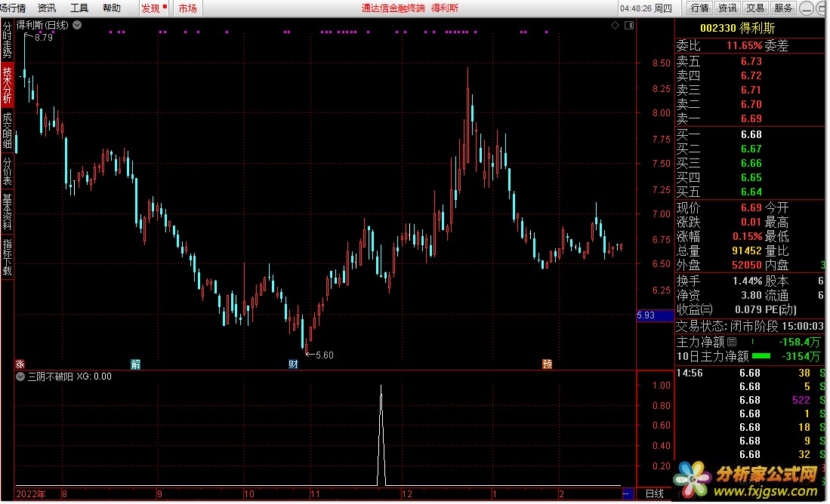Toggle the side panel icon at the chart's top-right
Image resolution: width=830 pixels, height=504 pixels.
[x=629, y=25]
